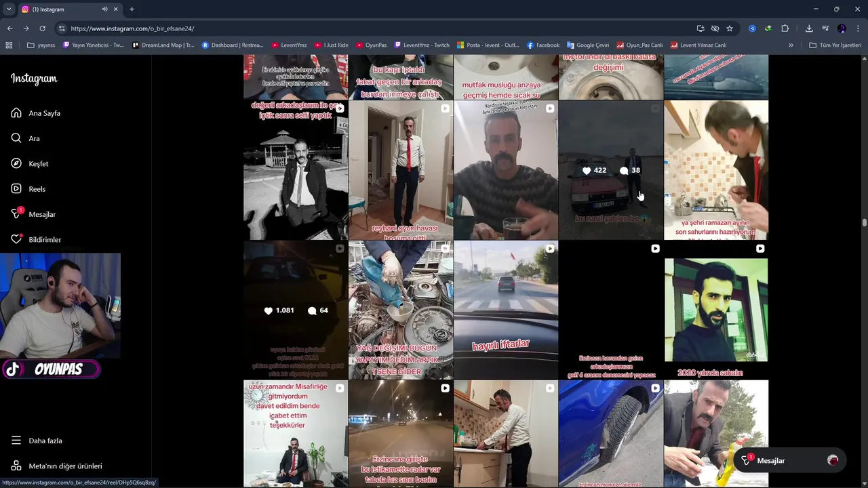Open Posta Outlook bookmark
Image resolution: width=868 pixels, height=488 pixels.
(488, 45)
